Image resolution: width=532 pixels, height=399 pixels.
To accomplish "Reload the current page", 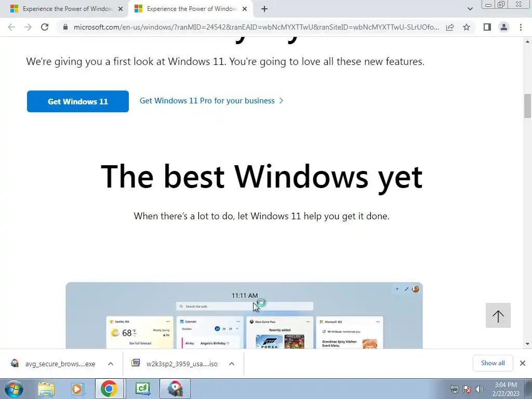I will click(45, 27).
